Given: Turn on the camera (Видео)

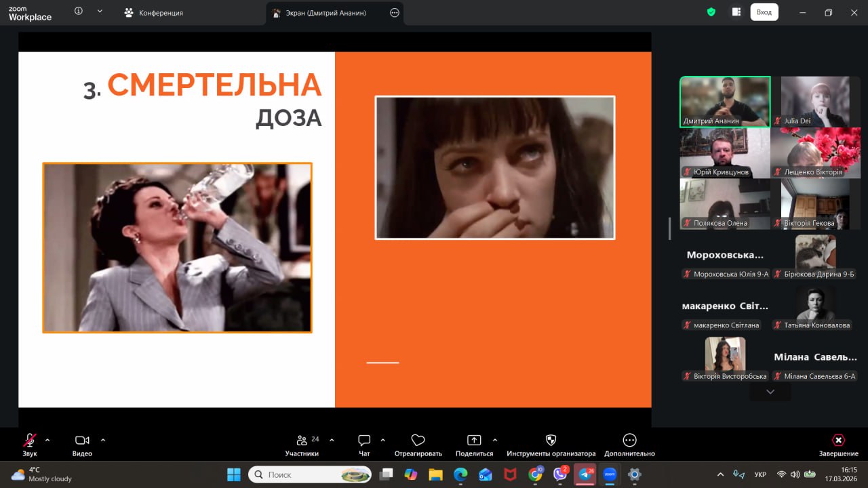Looking at the screenshot, I should click(x=82, y=441).
